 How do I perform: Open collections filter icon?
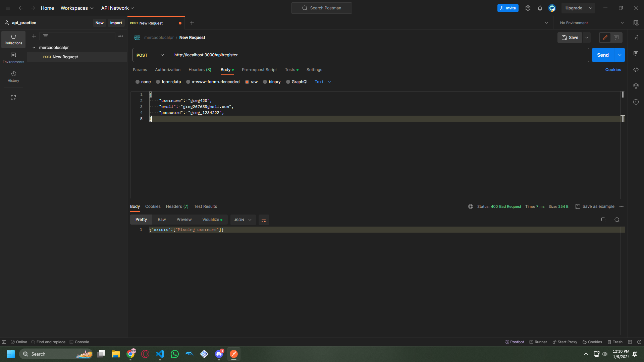46,36
